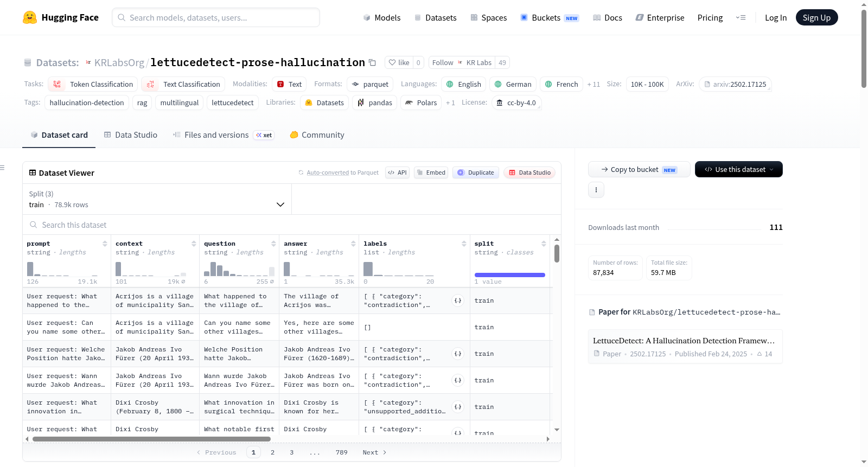Focus the Search this dataset field
868x467 pixels.
(292, 225)
